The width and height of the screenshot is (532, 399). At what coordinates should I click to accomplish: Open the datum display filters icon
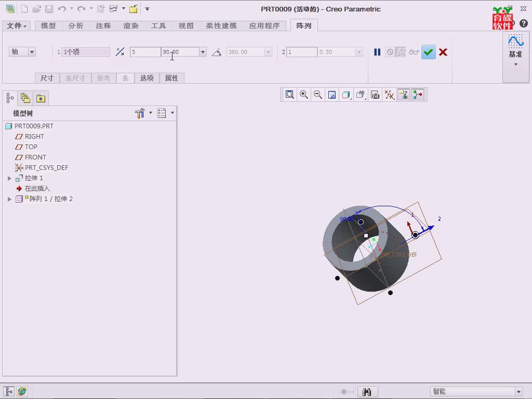click(x=390, y=95)
